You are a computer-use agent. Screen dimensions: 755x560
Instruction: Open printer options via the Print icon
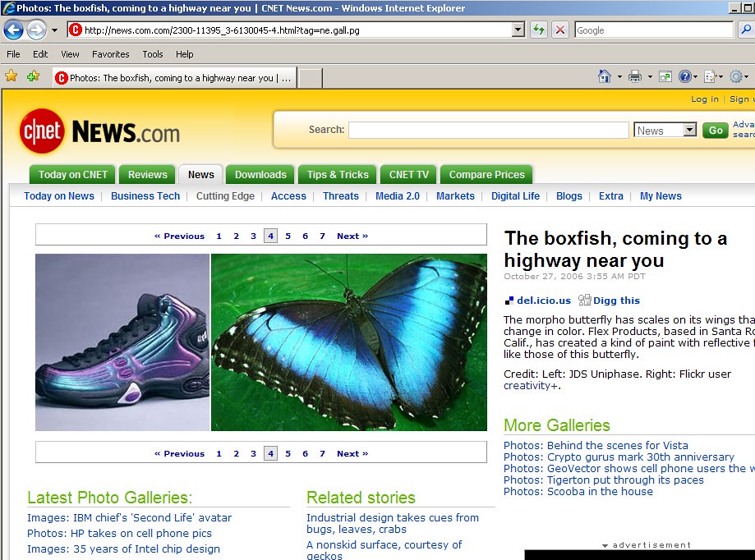[x=633, y=76]
